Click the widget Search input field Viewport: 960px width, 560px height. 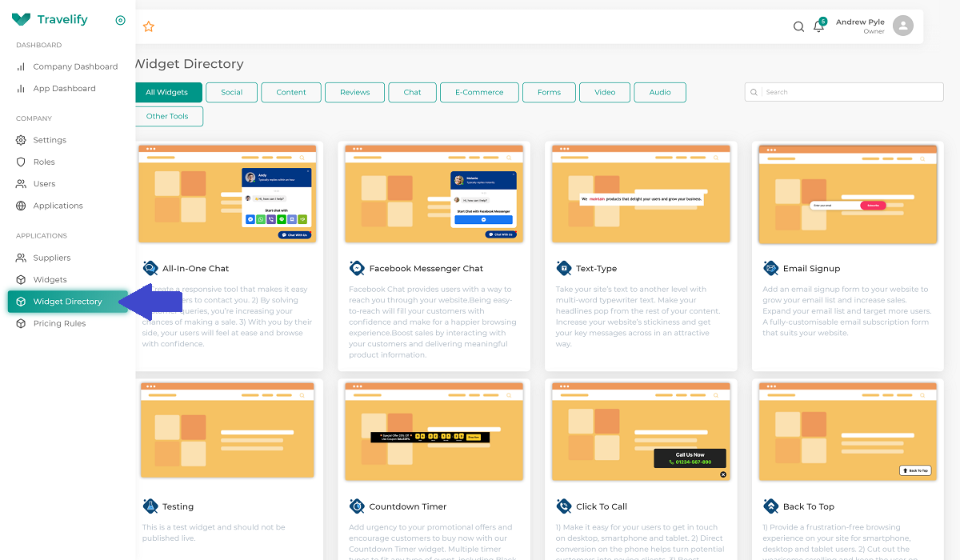(x=844, y=92)
